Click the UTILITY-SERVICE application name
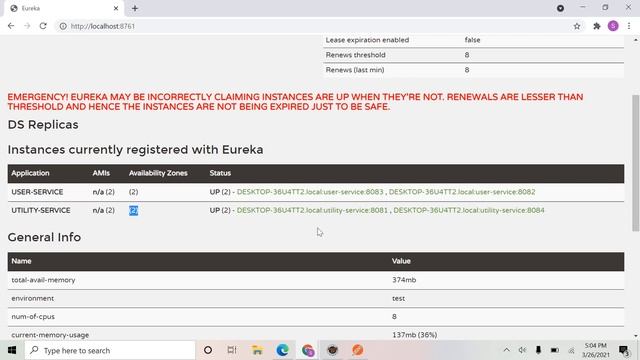 [41, 210]
